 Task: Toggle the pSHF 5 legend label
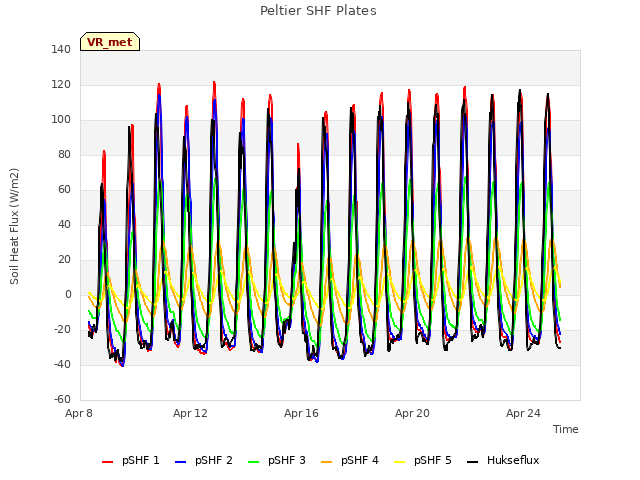433,460
